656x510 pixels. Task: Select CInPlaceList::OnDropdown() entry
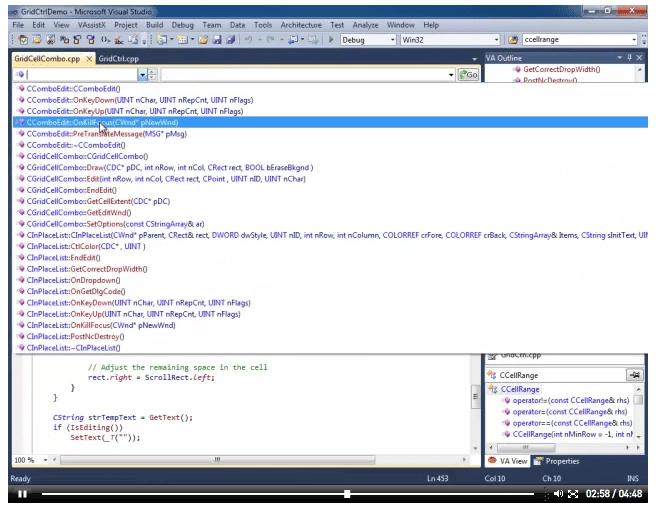pos(73,280)
